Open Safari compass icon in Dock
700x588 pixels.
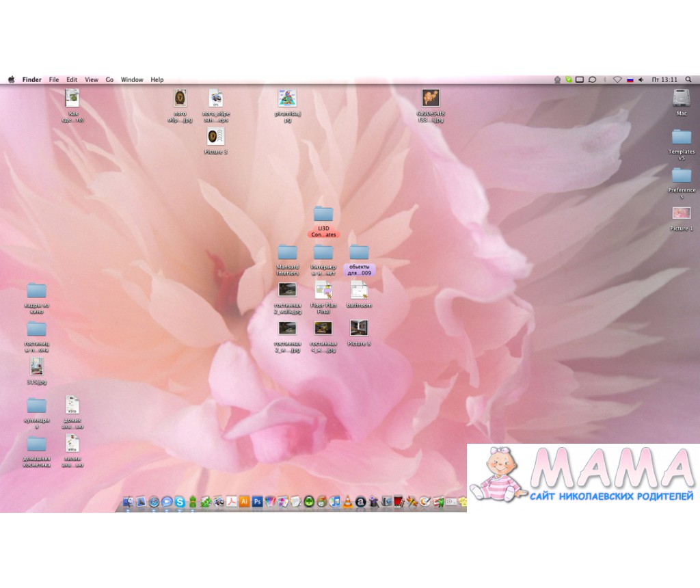pos(154,502)
